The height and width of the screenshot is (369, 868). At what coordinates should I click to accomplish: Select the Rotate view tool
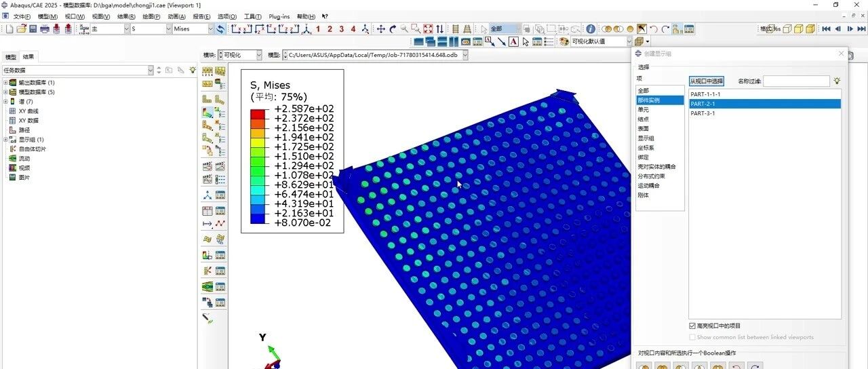coord(393,28)
